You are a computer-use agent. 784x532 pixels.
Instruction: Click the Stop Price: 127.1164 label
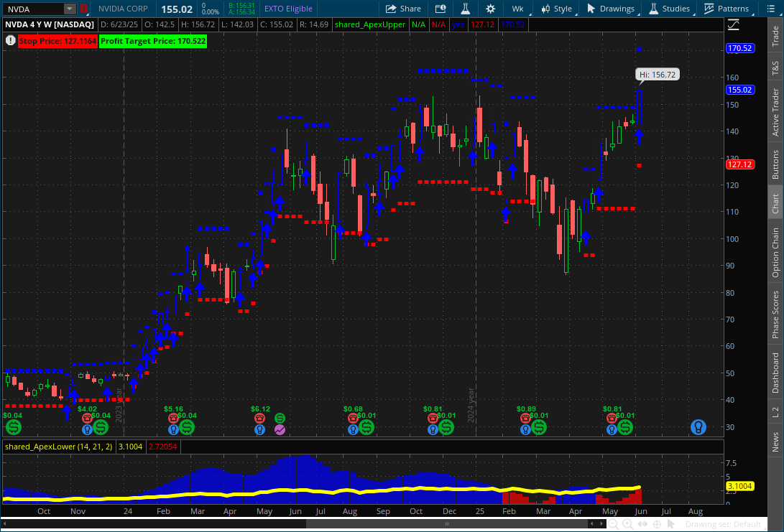tap(57, 41)
